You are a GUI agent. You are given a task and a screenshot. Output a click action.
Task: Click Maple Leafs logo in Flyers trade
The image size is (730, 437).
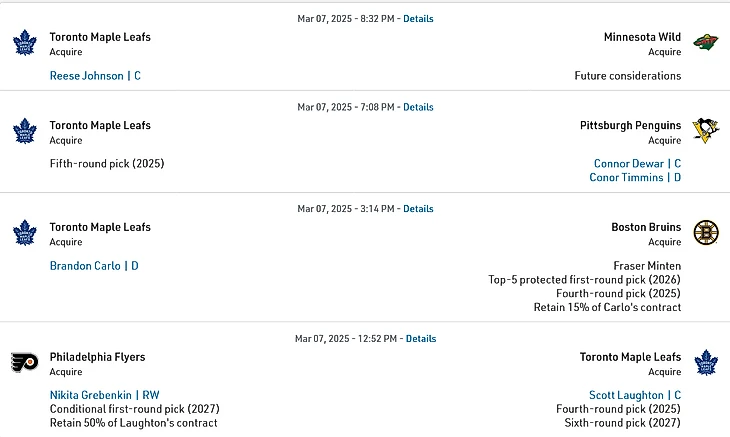tap(705, 362)
